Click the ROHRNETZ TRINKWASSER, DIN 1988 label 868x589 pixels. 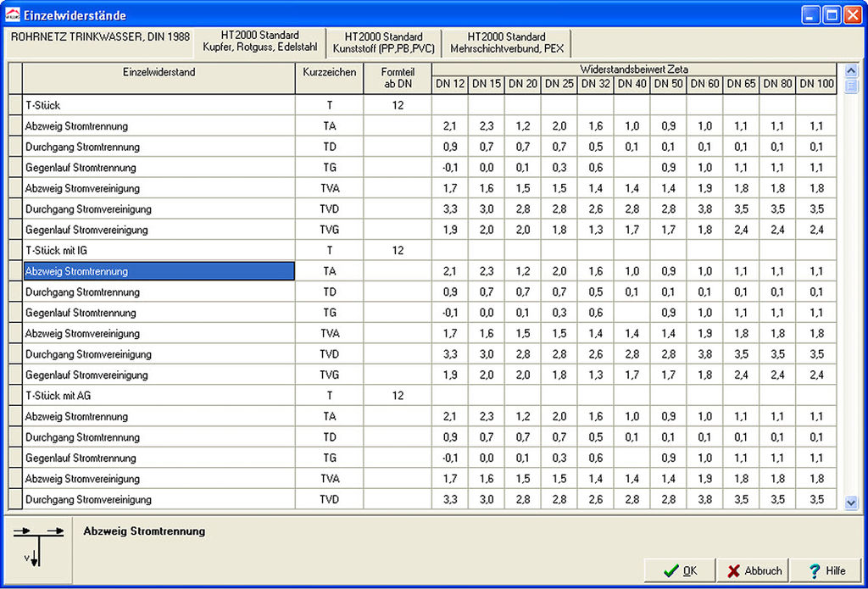pyautogui.click(x=100, y=37)
